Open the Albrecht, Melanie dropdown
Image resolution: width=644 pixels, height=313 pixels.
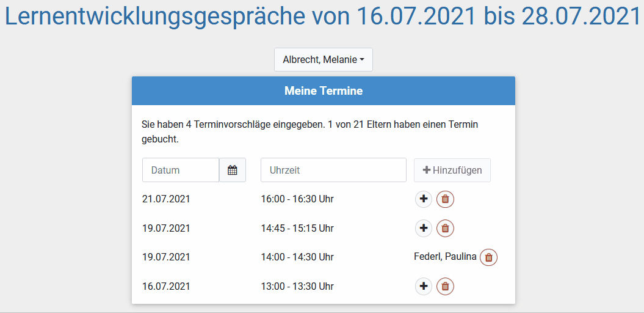pyautogui.click(x=324, y=60)
